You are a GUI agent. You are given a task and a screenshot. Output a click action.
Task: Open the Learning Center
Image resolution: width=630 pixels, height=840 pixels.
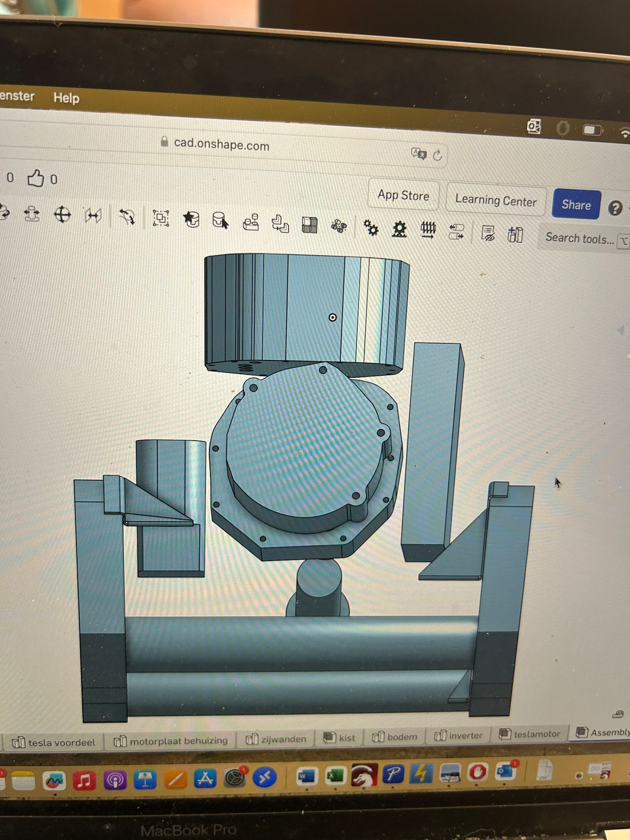click(495, 201)
